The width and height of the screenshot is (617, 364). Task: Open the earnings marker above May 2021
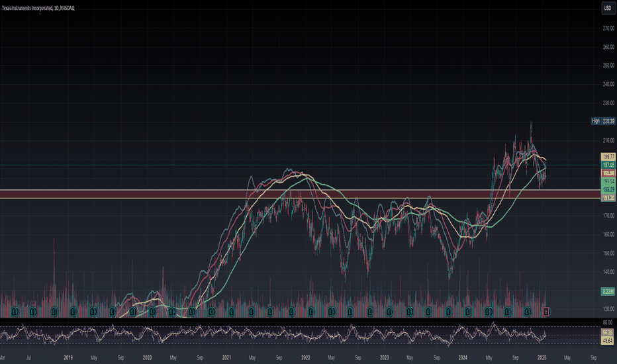(x=251, y=312)
